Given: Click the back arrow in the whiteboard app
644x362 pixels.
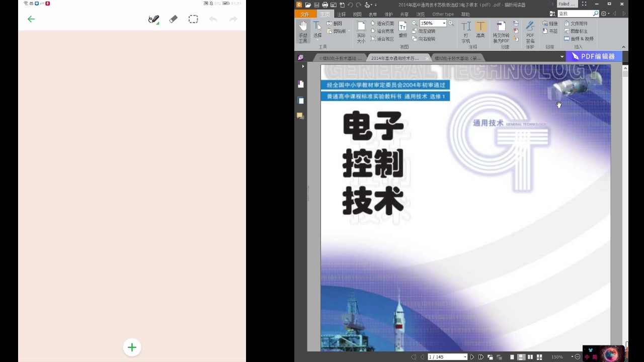Looking at the screenshot, I should coord(31,19).
